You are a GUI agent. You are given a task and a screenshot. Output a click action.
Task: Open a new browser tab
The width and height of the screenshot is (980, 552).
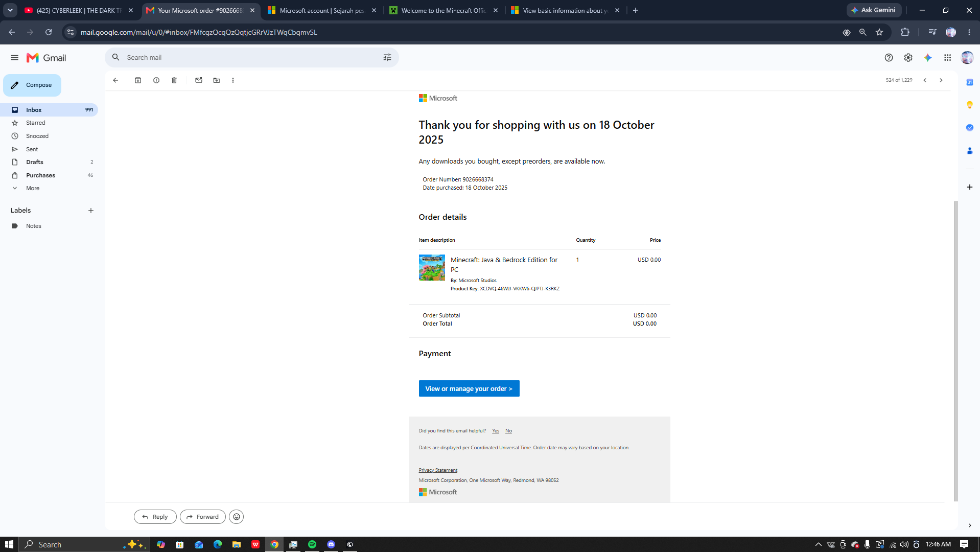636,10
